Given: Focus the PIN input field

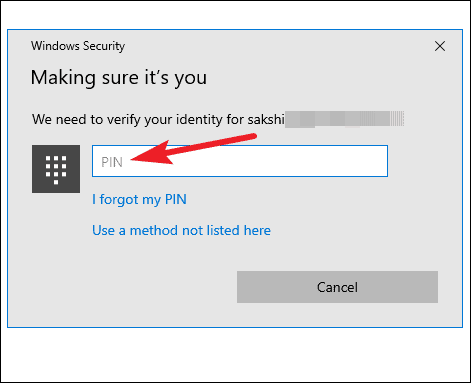Looking at the screenshot, I should coord(240,161).
